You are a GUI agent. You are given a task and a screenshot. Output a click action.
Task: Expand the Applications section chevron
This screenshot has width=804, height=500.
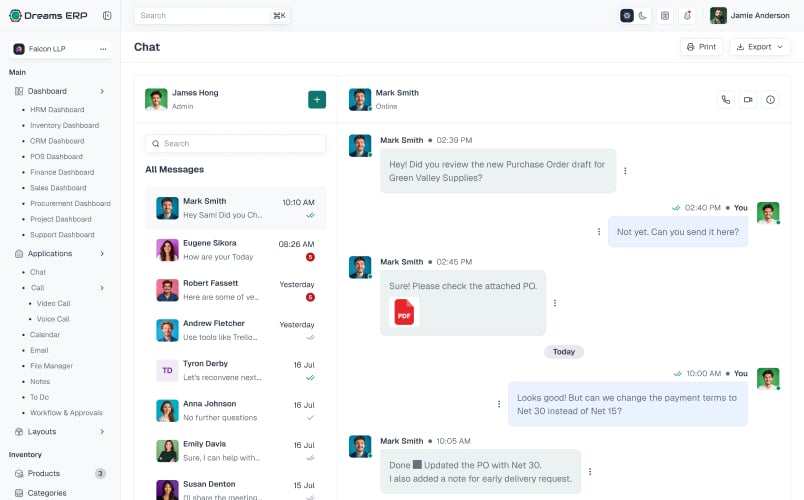click(102, 253)
